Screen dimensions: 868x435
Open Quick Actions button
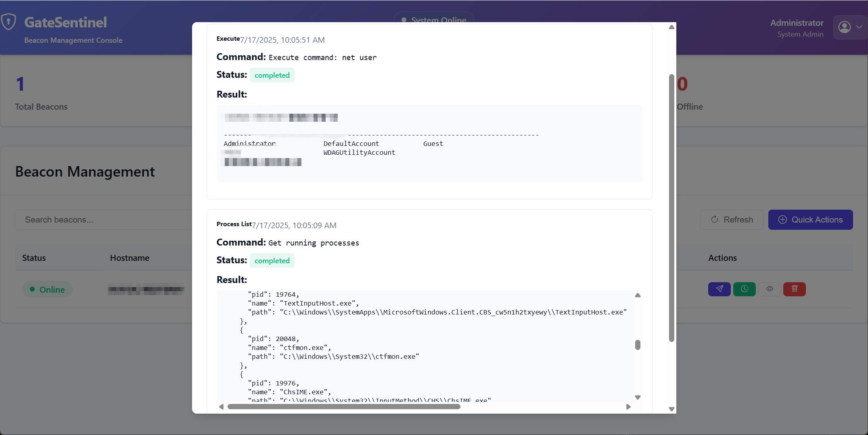[810, 220]
